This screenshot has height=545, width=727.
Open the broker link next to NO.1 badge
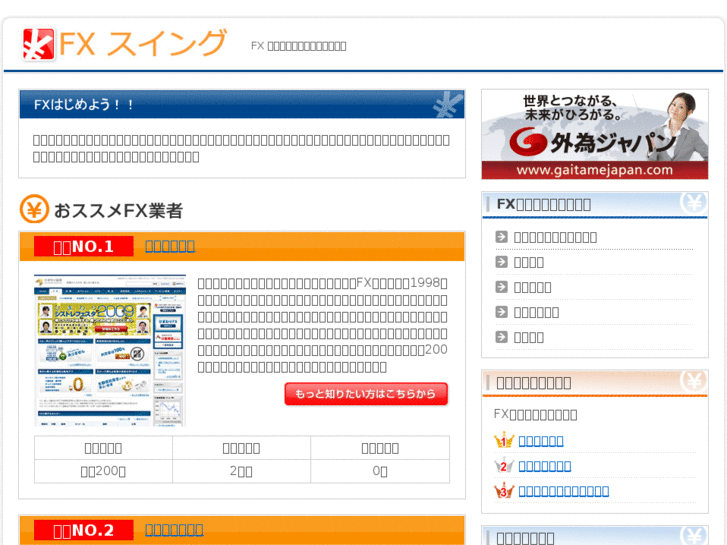point(170,246)
